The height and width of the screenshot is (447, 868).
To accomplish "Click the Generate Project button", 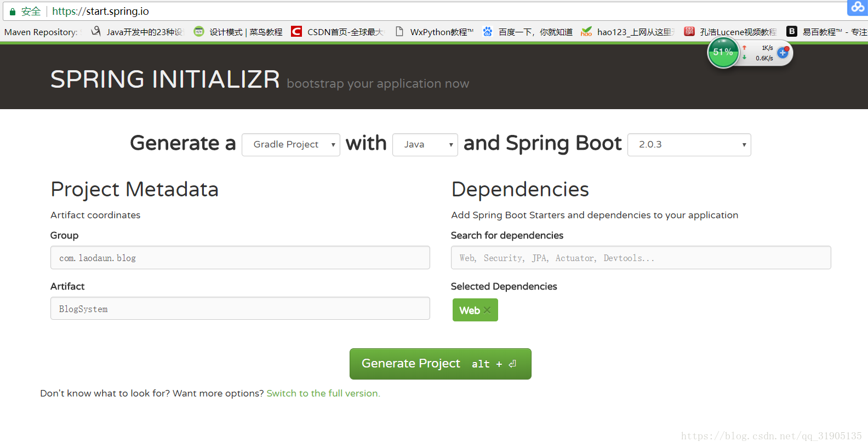I will (441, 364).
